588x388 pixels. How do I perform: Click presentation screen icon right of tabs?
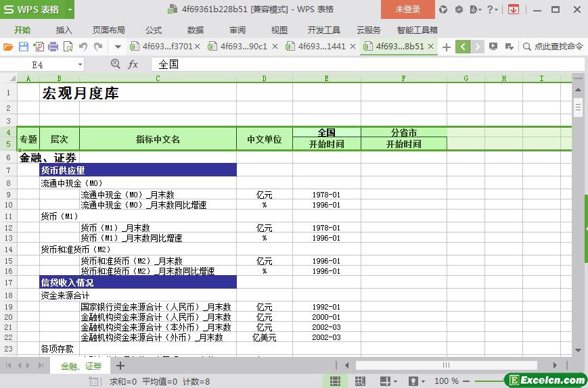coord(493,47)
